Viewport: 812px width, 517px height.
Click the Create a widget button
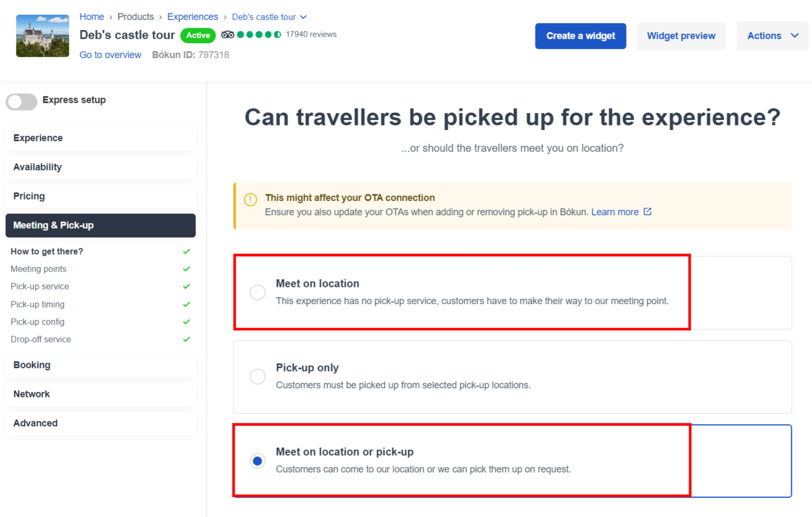pos(581,36)
